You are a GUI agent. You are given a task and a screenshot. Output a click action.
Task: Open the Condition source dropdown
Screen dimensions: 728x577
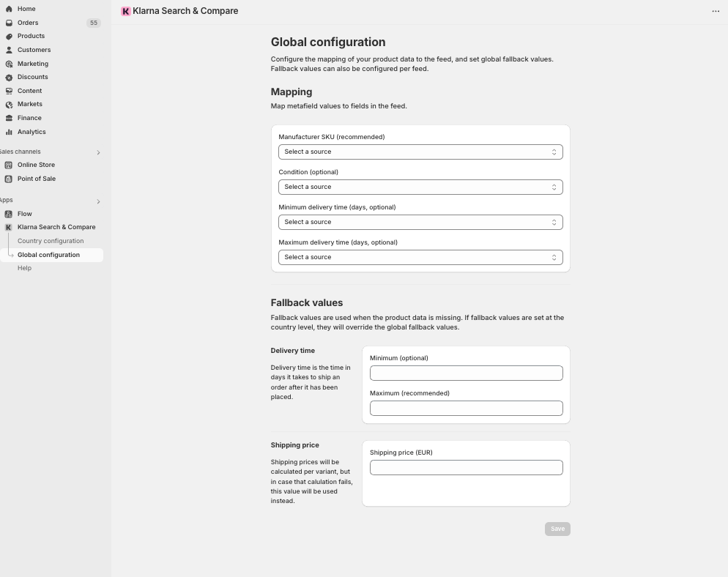(x=420, y=187)
